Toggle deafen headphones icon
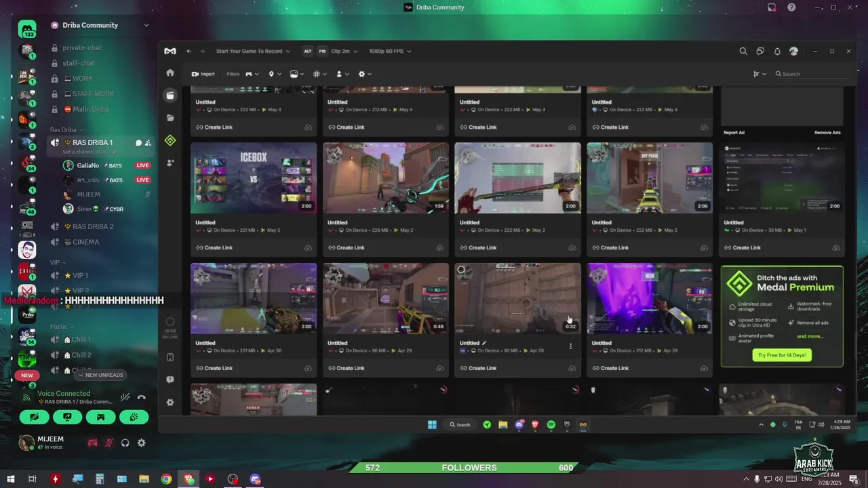Screen dimensions: 868x488 [x=125, y=443]
